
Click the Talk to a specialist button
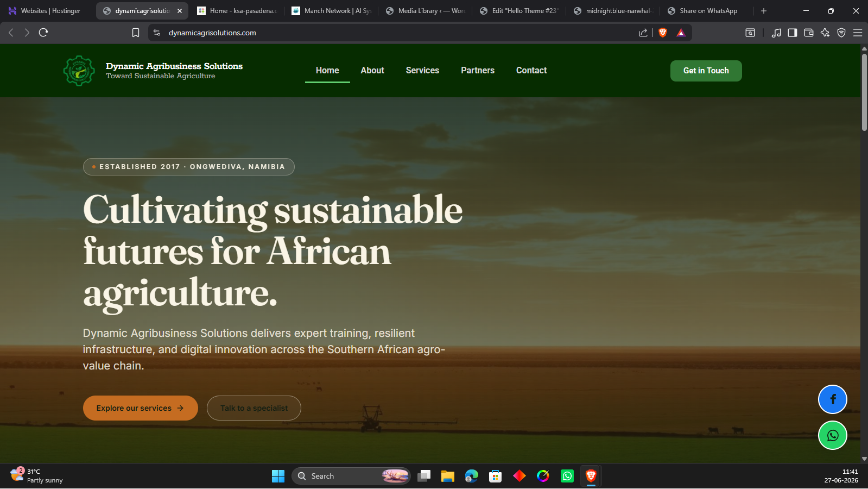(254, 408)
